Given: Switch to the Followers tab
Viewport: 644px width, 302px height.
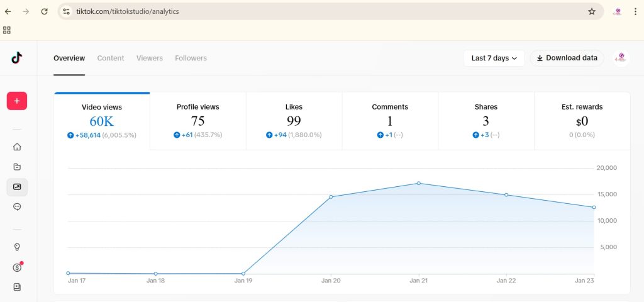Looking at the screenshot, I should 191,58.
